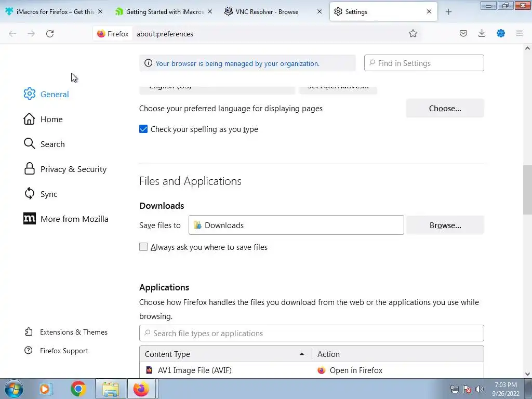
Task: Open the Firefox hamburger menu
Action: point(520,33)
